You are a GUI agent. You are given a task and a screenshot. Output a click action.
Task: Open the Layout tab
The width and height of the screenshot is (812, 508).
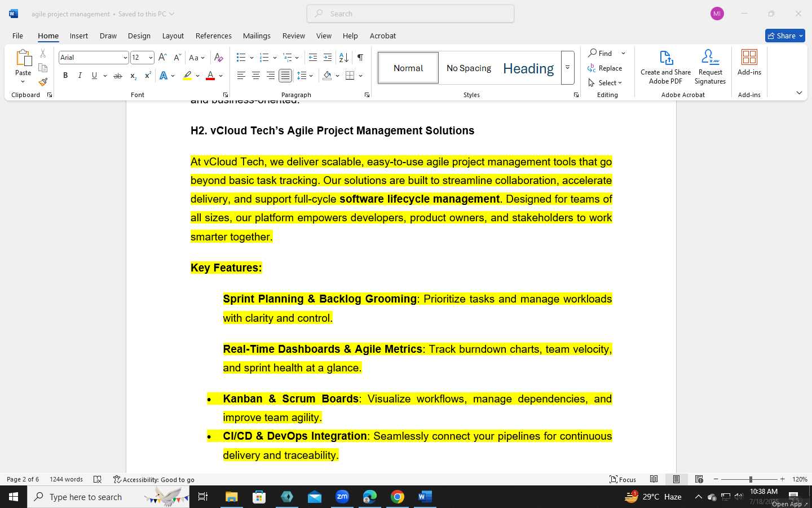pos(173,36)
